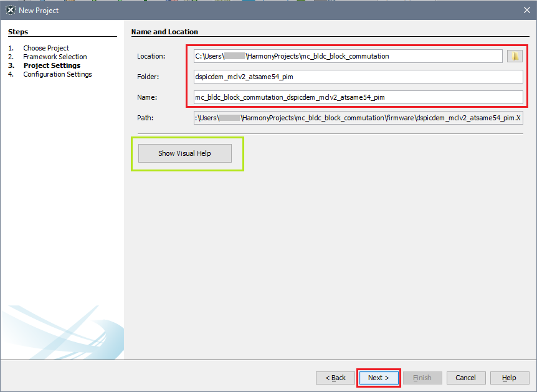Proceed by clicking Next
This screenshot has height=392, width=537.
point(378,378)
